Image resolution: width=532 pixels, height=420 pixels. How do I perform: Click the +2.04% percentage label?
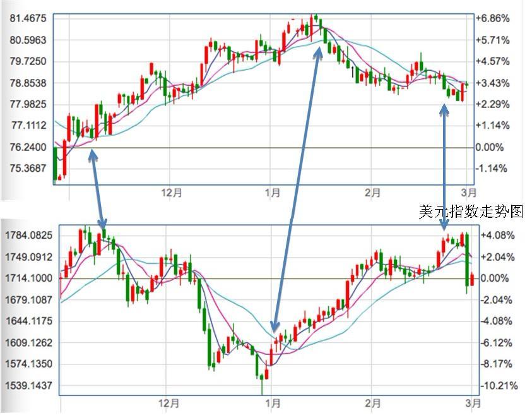(498, 257)
